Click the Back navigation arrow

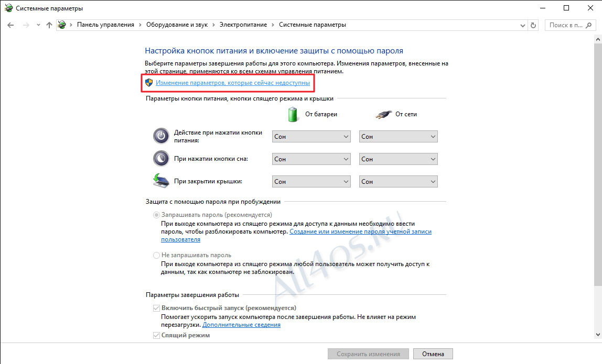point(10,25)
